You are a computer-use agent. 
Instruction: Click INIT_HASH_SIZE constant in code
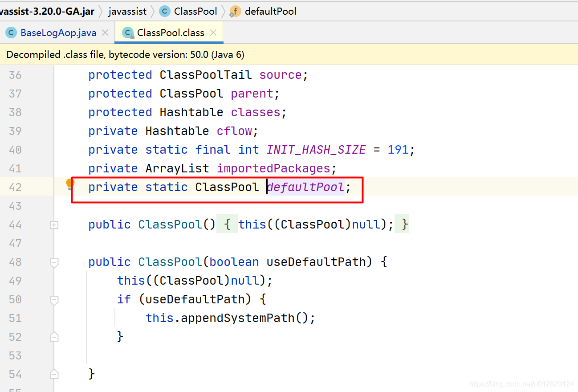[316, 150]
